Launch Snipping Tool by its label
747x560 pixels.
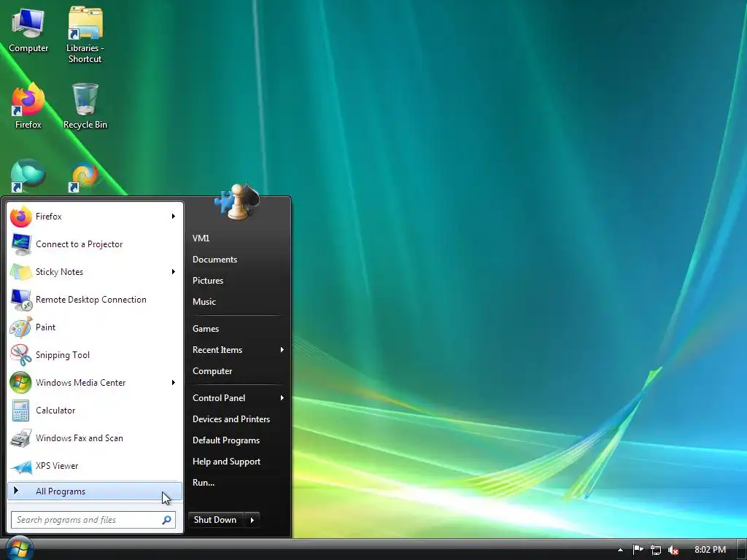[63, 355]
